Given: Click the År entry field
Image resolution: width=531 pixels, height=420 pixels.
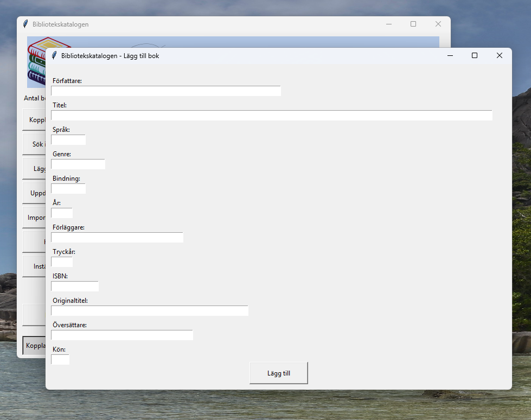Looking at the screenshot, I should click(62, 213).
